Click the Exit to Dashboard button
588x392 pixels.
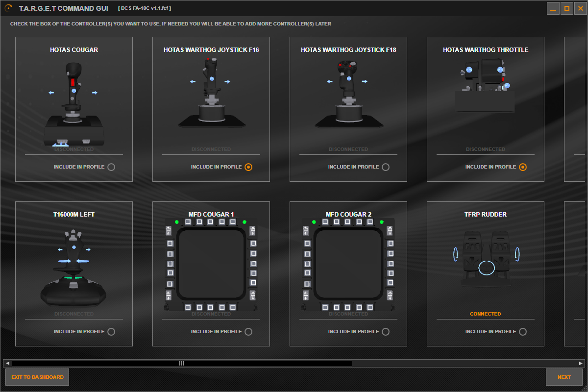point(37,377)
